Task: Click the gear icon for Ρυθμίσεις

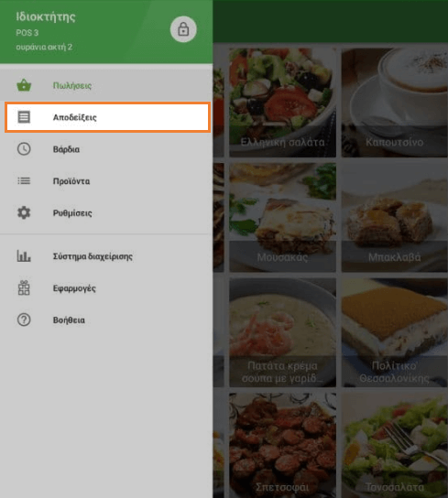Action: (24, 212)
